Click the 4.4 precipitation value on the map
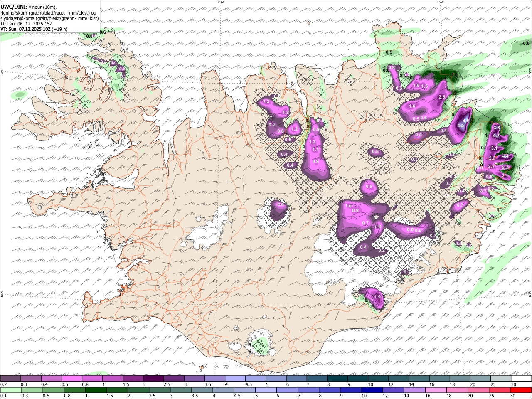Screen dimensions: 532x399 point(505,156)
